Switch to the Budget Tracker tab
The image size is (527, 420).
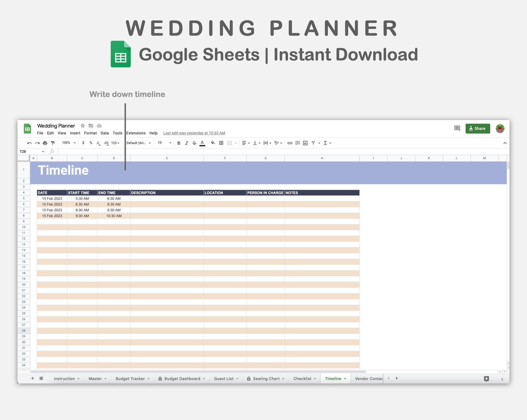click(x=131, y=378)
